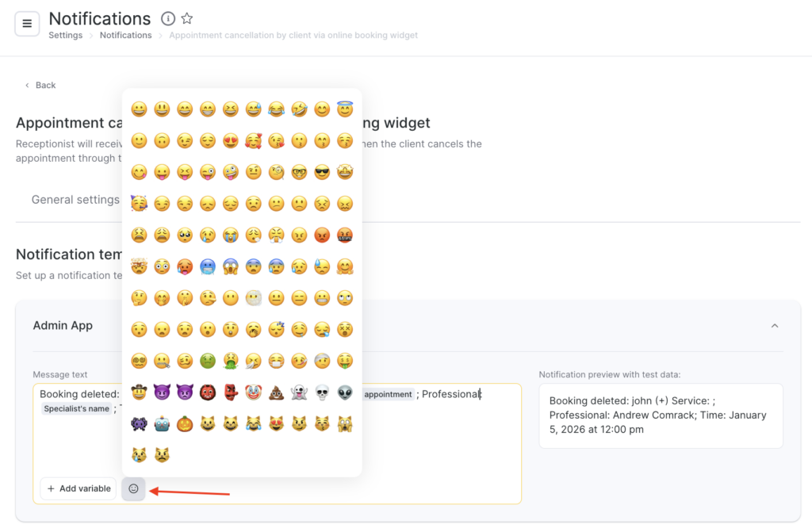Collapse the Admin App section
The image size is (812, 532).
pyautogui.click(x=775, y=326)
